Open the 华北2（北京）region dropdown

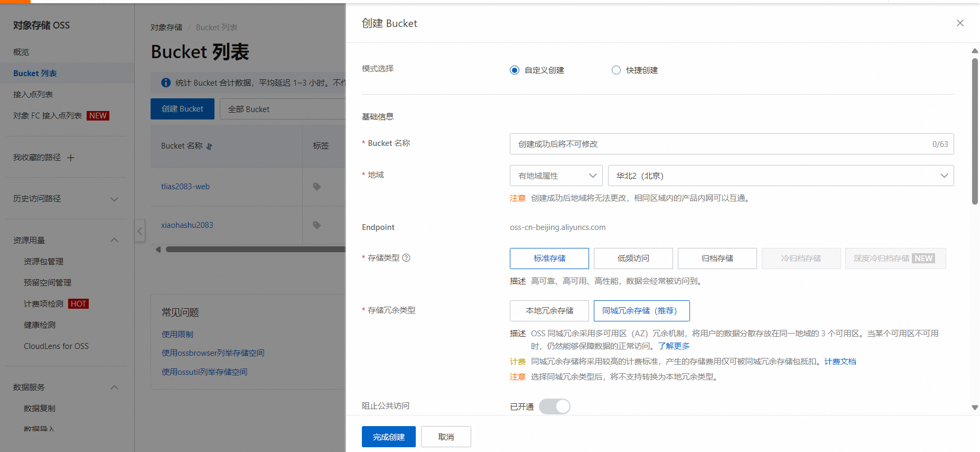click(781, 176)
